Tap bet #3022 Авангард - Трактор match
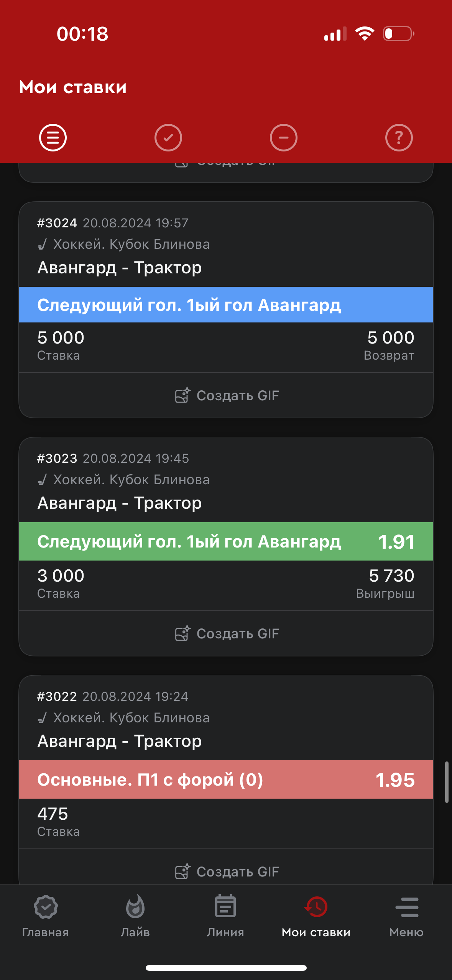Image resolution: width=452 pixels, height=980 pixels. [x=120, y=741]
